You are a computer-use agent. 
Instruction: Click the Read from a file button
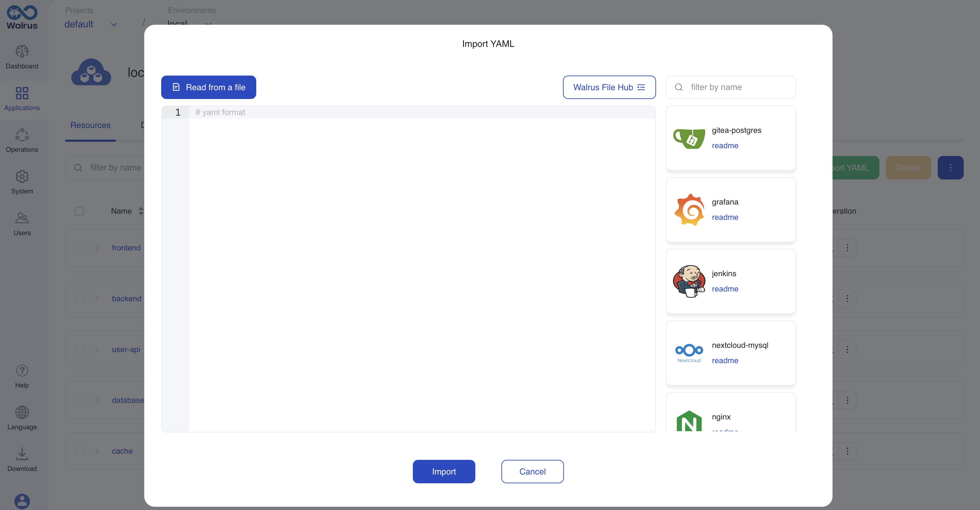(x=209, y=87)
